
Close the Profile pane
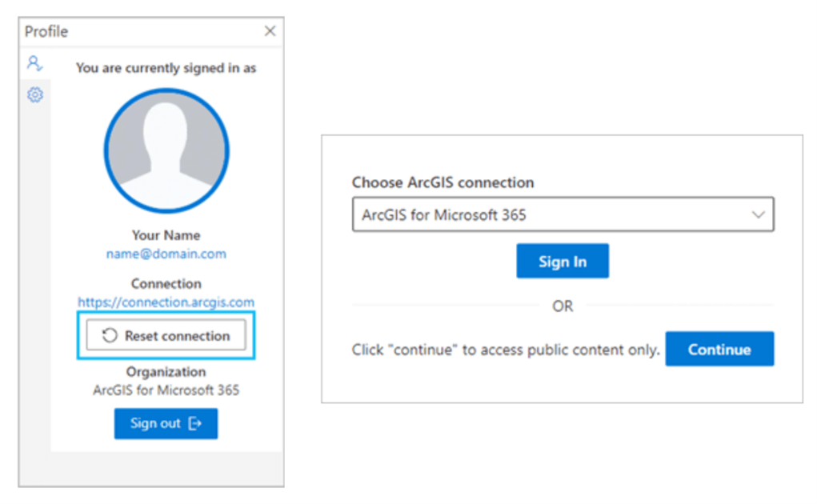[270, 31]
